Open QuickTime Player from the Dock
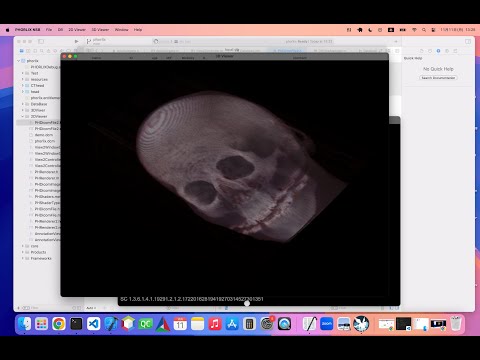The image size is (480, 360). tap(284, 324)
